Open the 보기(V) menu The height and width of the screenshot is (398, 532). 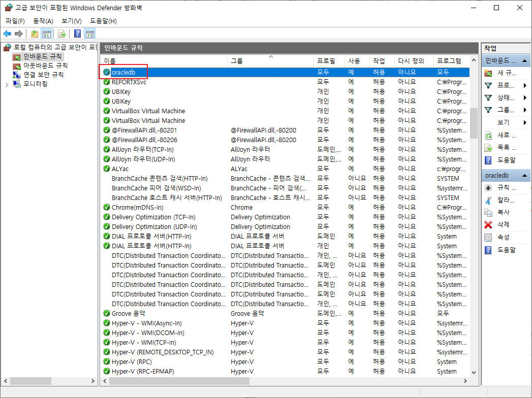pos(72,21)
